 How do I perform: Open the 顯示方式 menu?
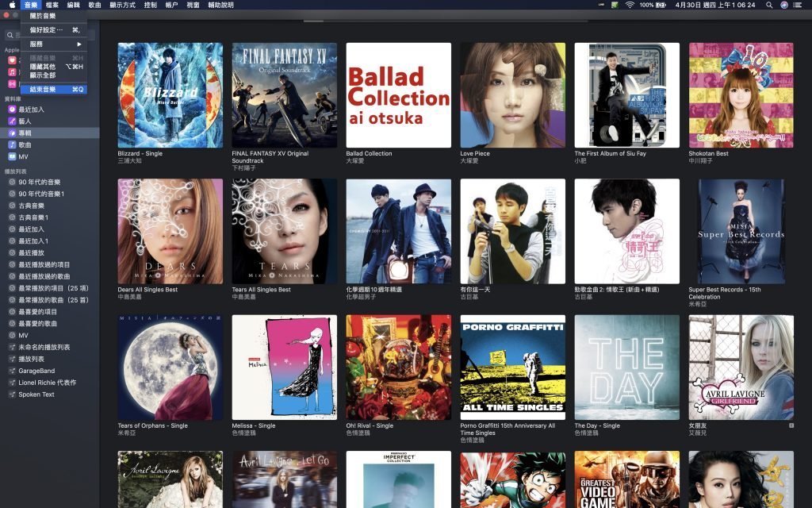(122, 5)
